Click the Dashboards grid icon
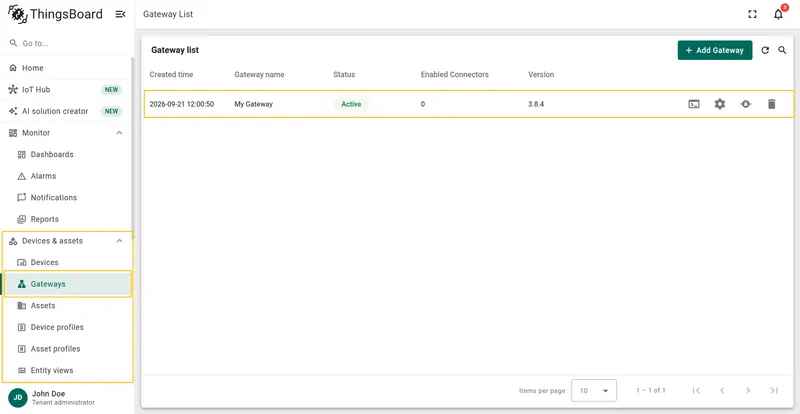The width and height of the screenshot is (800, 414). tap(21, 154)
